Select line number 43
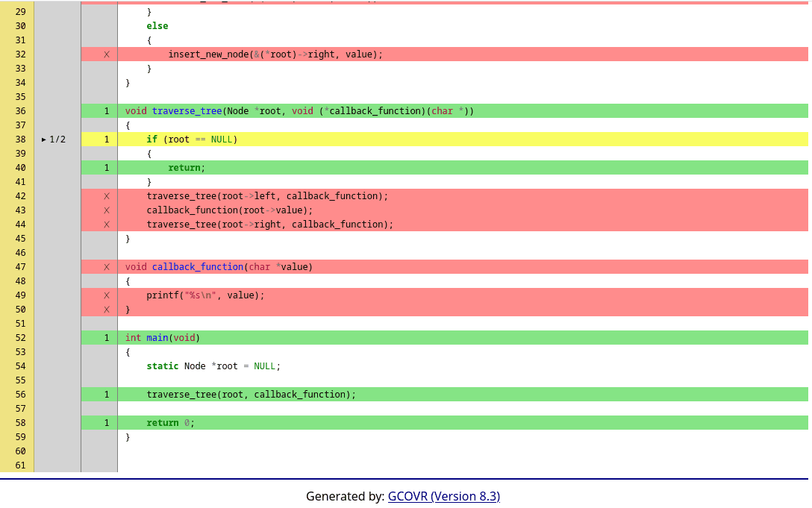 [20, 210]
